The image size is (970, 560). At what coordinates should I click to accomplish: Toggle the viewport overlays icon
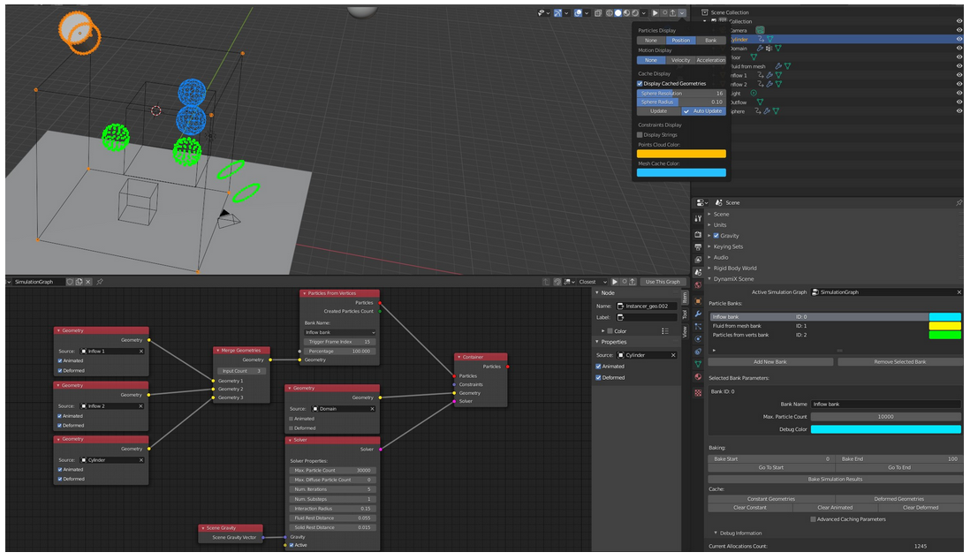[578, 13]
